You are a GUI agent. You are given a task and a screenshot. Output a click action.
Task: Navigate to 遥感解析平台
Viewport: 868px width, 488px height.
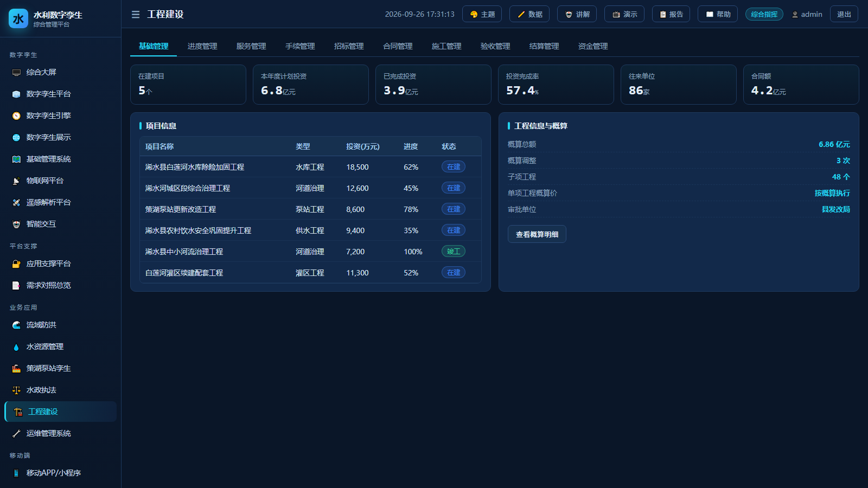[x=60, y=202]
